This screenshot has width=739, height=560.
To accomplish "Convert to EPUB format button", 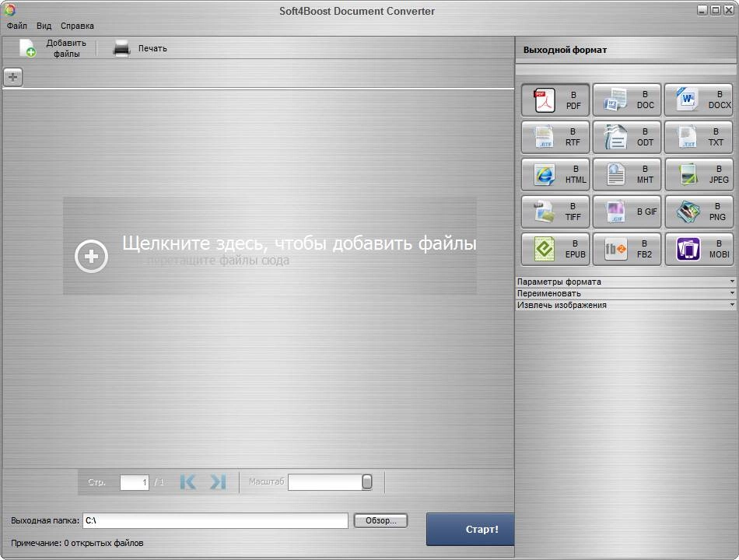I will 555,249.
